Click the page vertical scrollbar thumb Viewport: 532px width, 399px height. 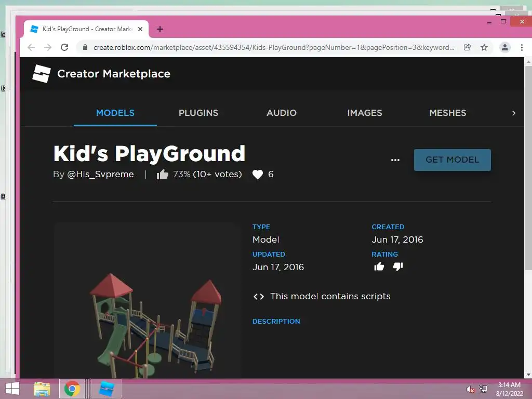click(x=528, y=168)
